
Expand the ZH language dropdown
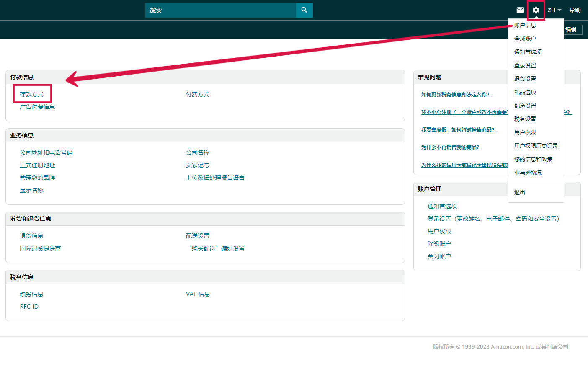point(554,10)
